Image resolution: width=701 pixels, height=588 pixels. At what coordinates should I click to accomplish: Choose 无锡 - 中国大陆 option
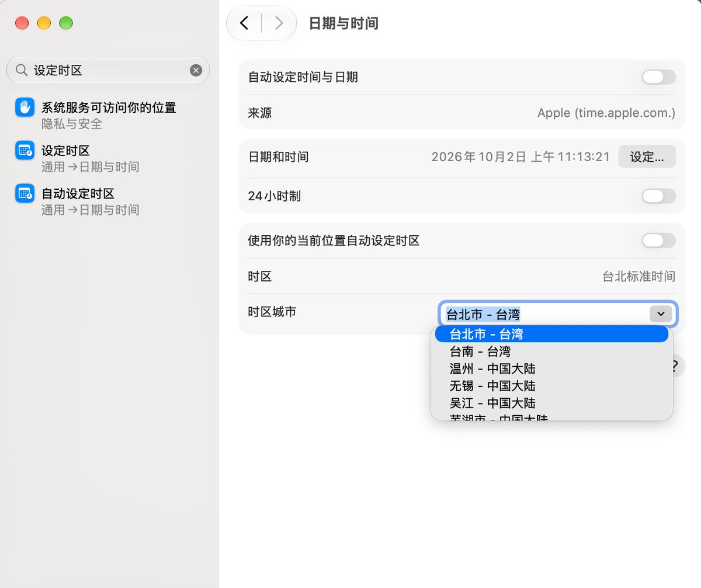coord(551,386)
